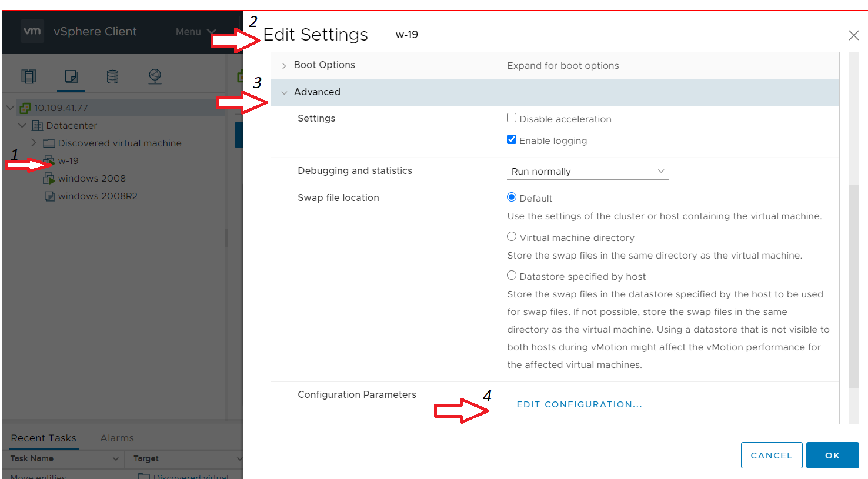Open the Menu dropdown in header

pyautogui.click(x=195, y=32)
